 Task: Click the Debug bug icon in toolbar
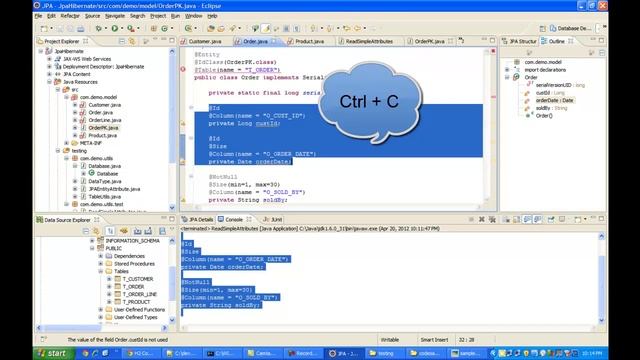pos(98,29)
